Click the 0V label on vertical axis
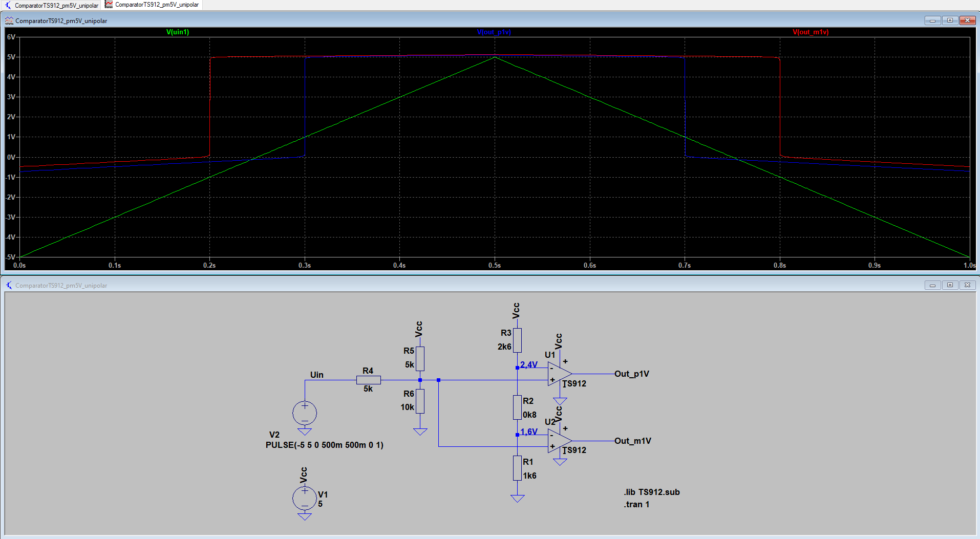This screenshot has height=539, width=980. click(x=11, y=157)
